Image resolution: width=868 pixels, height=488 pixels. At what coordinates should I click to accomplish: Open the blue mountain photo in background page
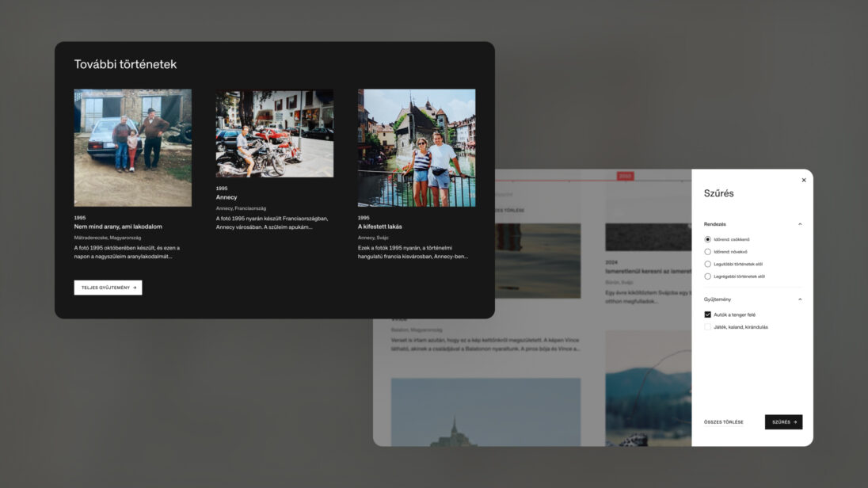coord(649,388)
